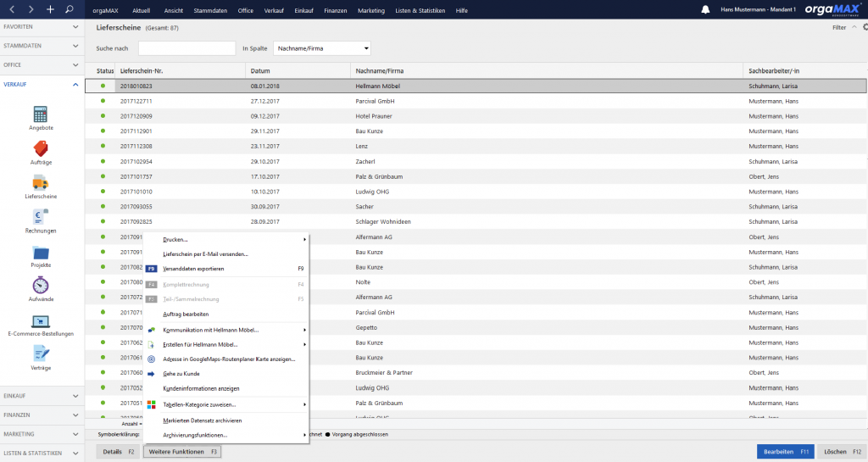This screenshot has height=462, width=868.
Task: Click the Kommunikation speech bubble icon
Action: pos(151,330)
